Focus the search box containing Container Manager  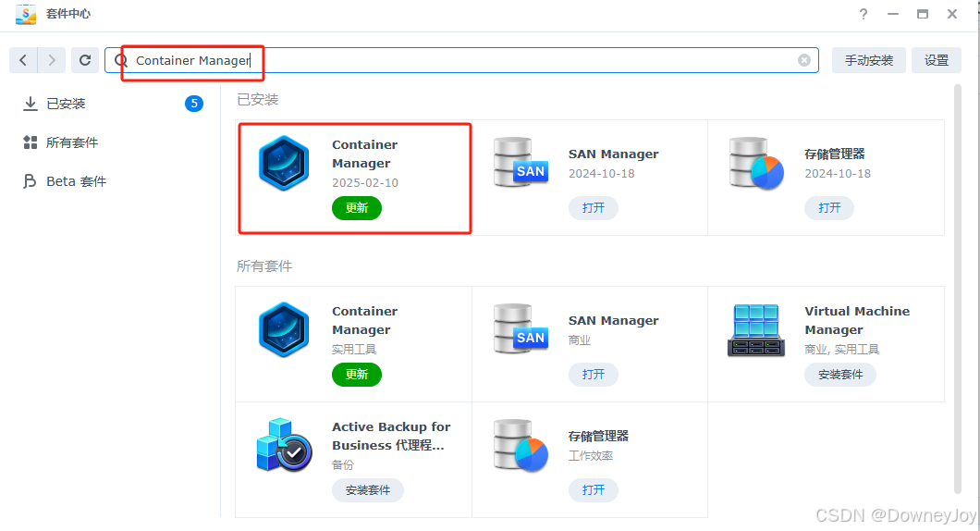point(461,60)
